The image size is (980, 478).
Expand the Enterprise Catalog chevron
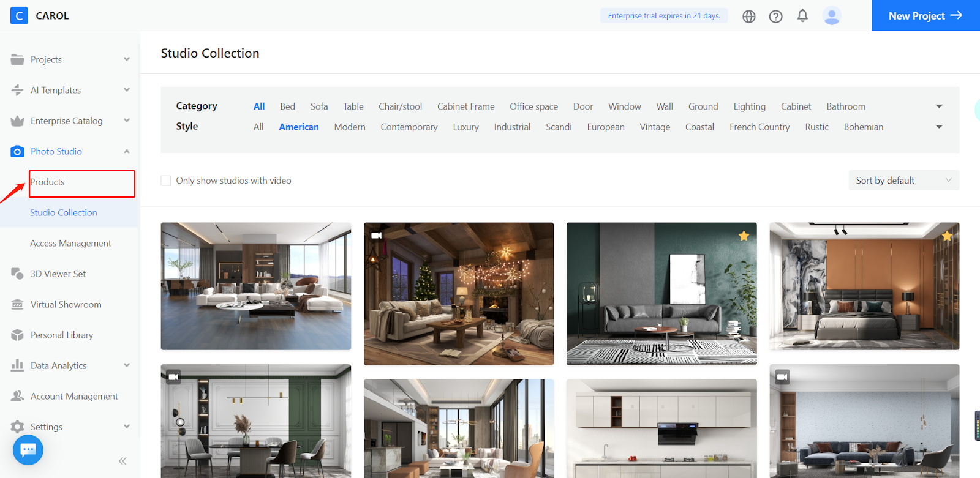127,121
